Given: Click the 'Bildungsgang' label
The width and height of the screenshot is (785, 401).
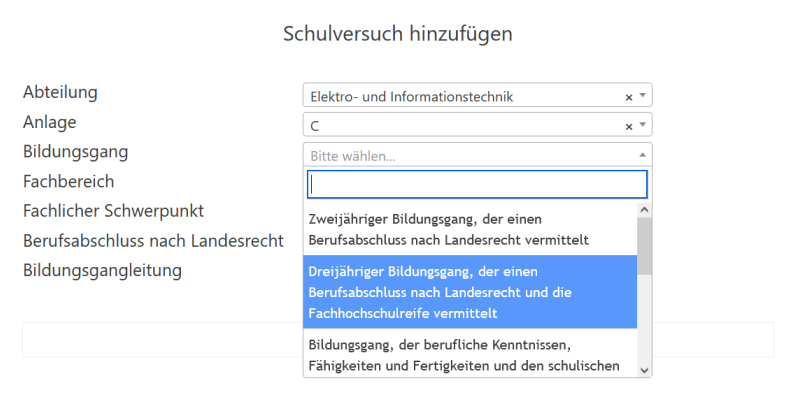Looking at the screenshot, I should point(76,152).
